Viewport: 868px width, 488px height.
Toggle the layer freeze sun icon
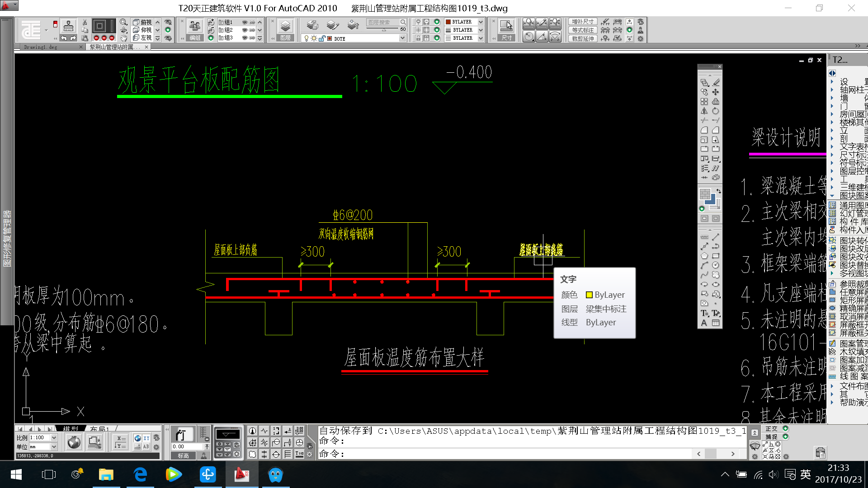(x=314, y=38)
